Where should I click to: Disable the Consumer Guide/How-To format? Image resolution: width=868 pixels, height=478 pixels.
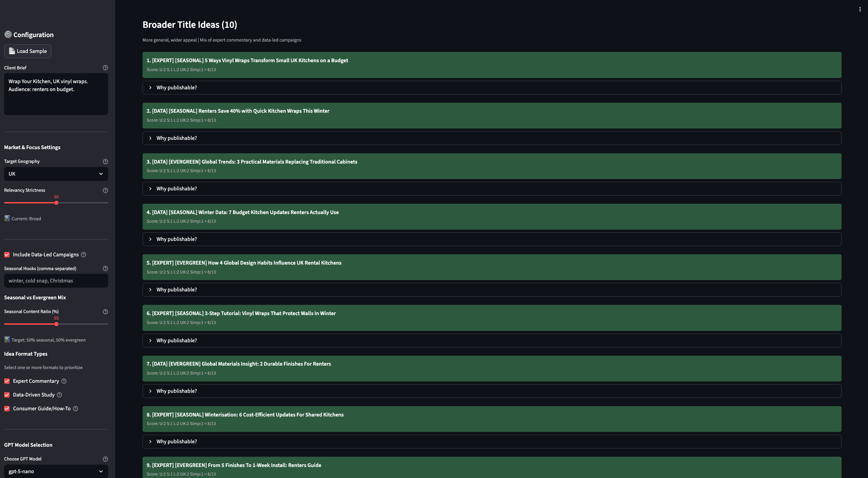pos(7,409)
